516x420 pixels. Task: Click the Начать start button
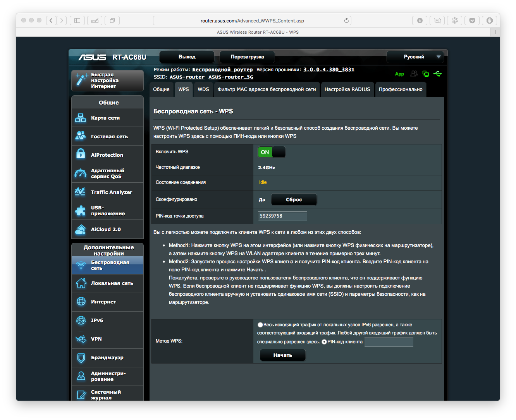(x=283, y=355)
